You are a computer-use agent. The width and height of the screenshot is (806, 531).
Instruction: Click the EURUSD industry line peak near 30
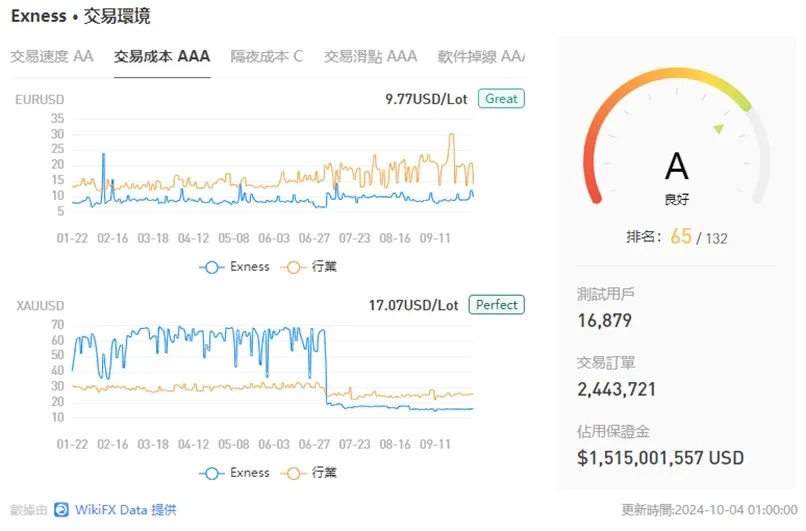tap(452, 135)
